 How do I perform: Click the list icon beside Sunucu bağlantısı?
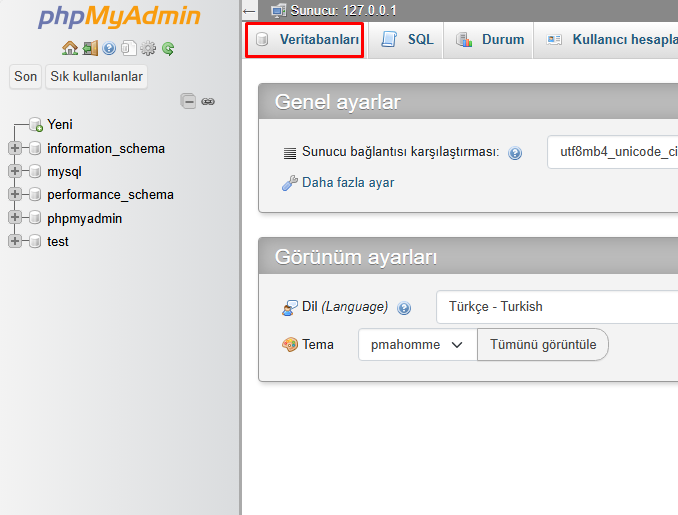(x=290, y=153)
